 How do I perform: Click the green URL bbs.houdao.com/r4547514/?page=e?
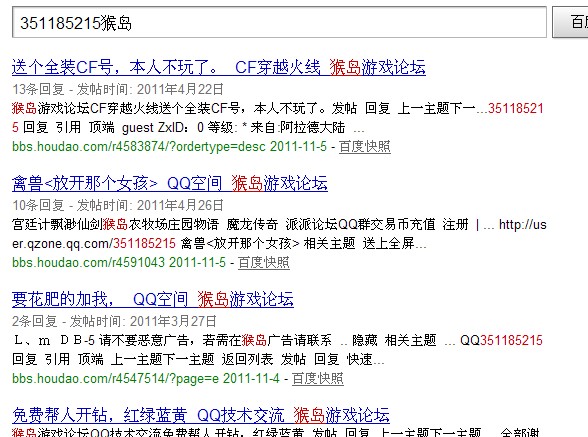click(x=115, y=378)
